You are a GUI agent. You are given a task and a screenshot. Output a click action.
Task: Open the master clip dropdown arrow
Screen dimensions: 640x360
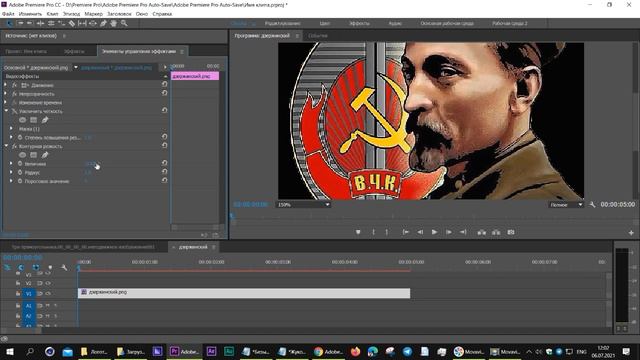(76, 67)
